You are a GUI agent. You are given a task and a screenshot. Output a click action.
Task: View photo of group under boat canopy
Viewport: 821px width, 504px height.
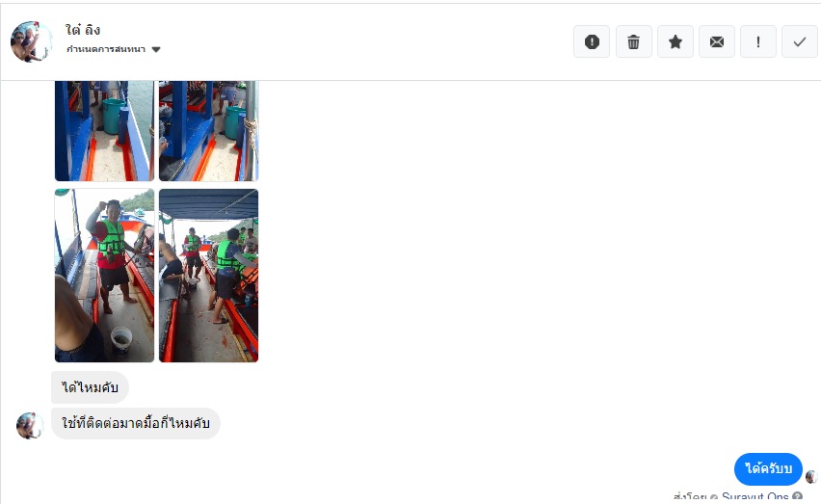[208, 276]
